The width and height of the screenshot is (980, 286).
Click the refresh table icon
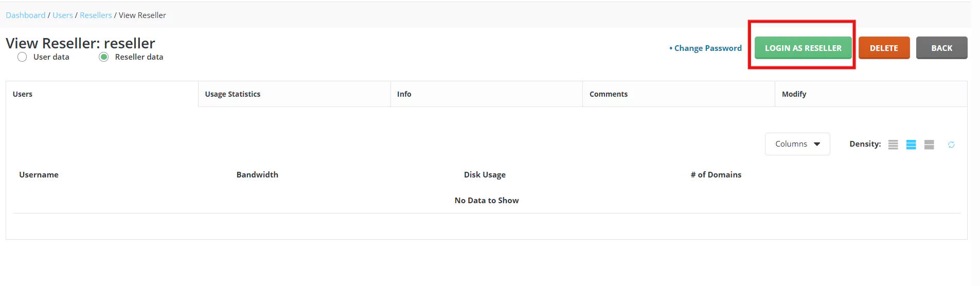click(x=951, y=145)
